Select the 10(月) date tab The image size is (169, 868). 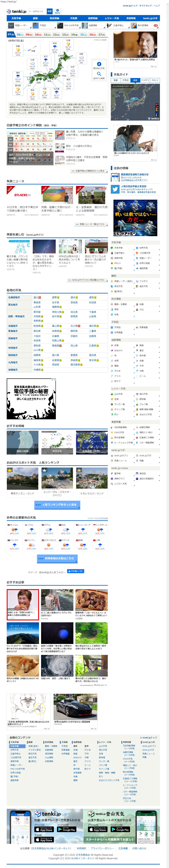click(38, 34)
